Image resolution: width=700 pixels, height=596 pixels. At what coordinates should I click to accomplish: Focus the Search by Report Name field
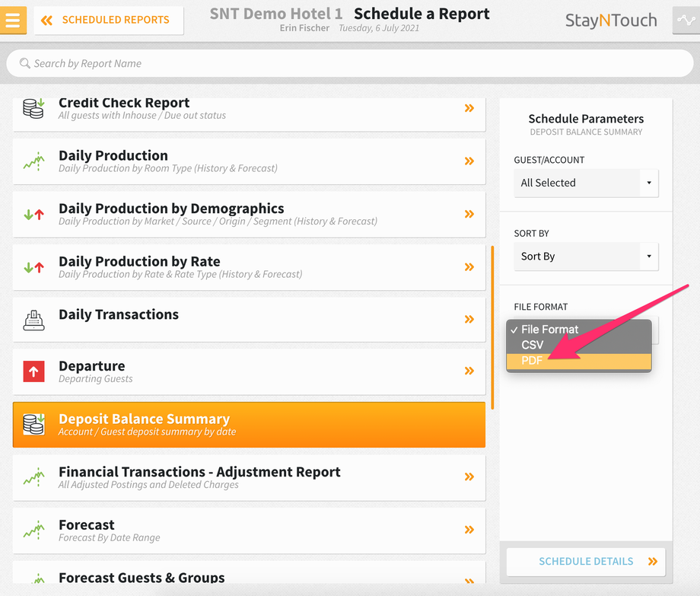click(x=349, y=63)
